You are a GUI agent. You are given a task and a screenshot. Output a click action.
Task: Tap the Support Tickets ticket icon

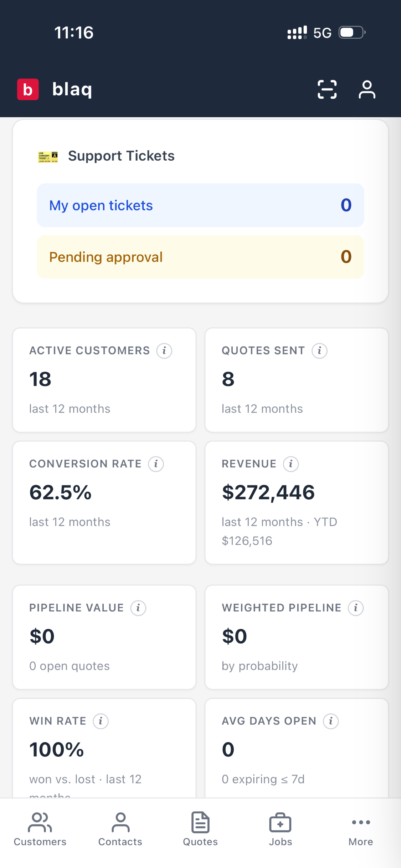coord(48,157)
